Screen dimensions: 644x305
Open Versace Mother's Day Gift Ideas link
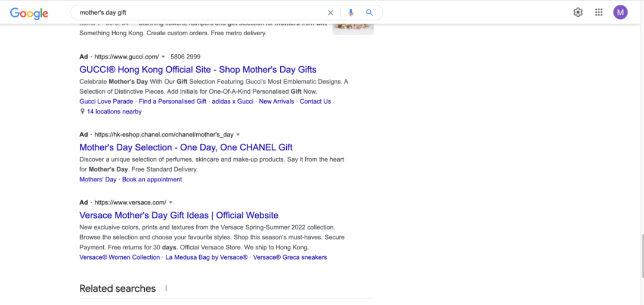click(x=179, y=215)
